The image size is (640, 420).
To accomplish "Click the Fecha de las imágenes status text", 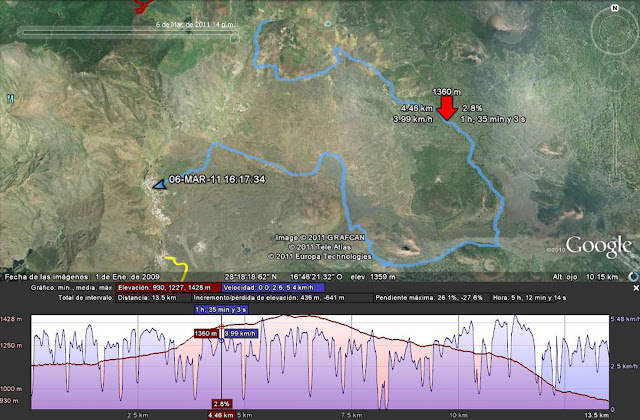I will pos(82,277).
